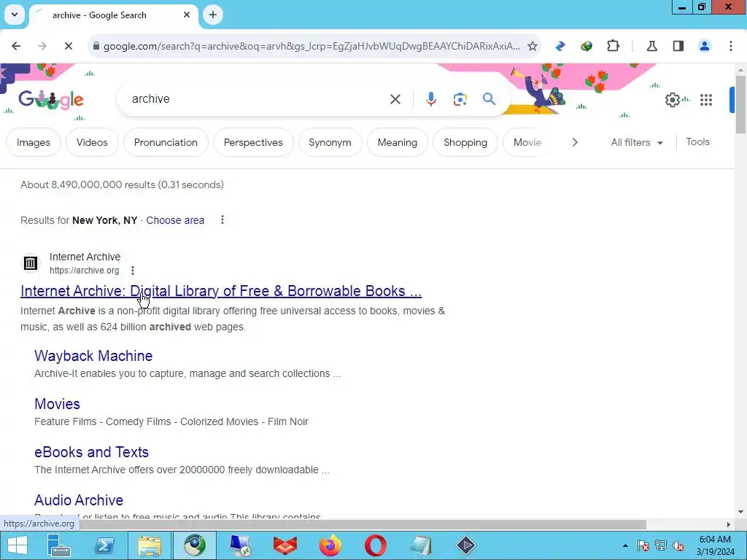Select the Shopping filter chip

pos(465,142)
